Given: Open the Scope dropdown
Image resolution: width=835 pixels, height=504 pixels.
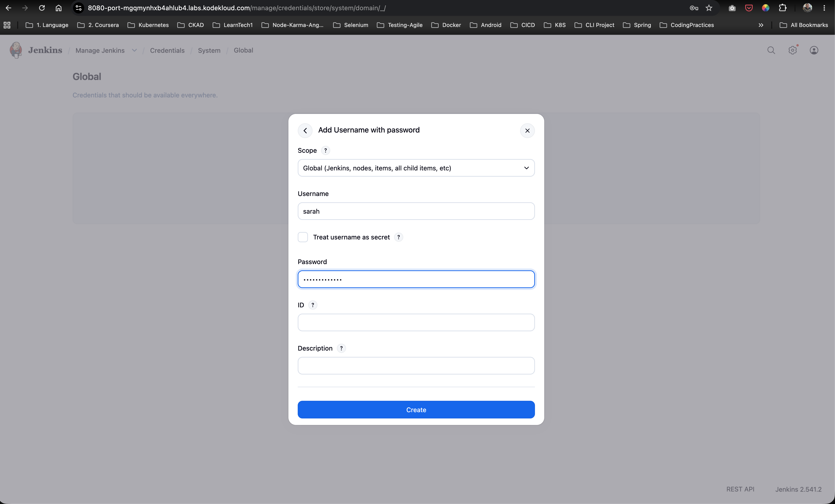Looking at the screenshot, I should tap(416, 168).
